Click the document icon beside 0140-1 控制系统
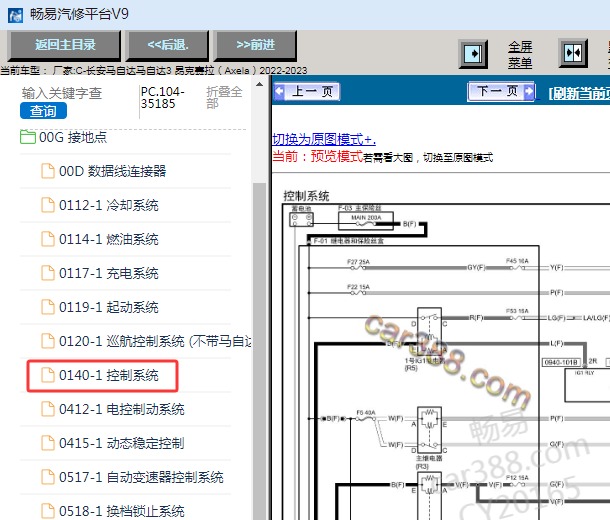Viewport: 610px width, 520px height. click(48, 375)
